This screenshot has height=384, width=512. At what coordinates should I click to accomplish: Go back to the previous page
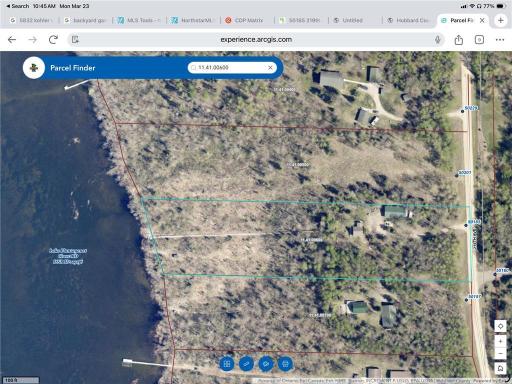coord(12,40)
